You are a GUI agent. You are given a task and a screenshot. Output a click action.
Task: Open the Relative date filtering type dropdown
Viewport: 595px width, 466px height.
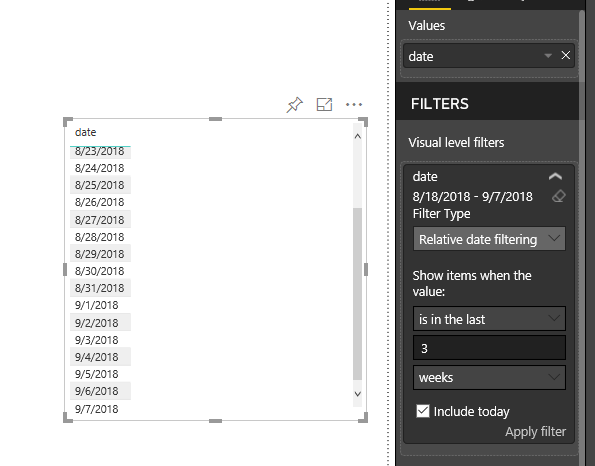coord(489,239)
